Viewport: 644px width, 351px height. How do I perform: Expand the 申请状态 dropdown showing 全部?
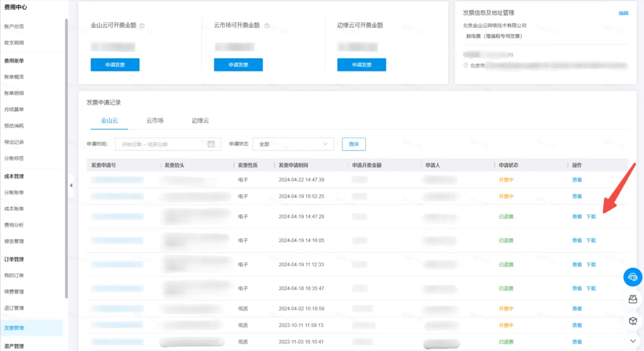coord(293,144)
